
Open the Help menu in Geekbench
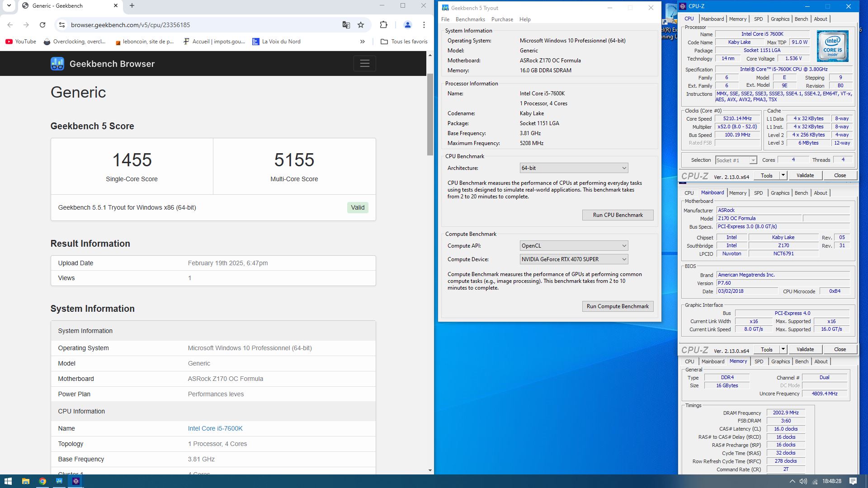pos(525,19)
